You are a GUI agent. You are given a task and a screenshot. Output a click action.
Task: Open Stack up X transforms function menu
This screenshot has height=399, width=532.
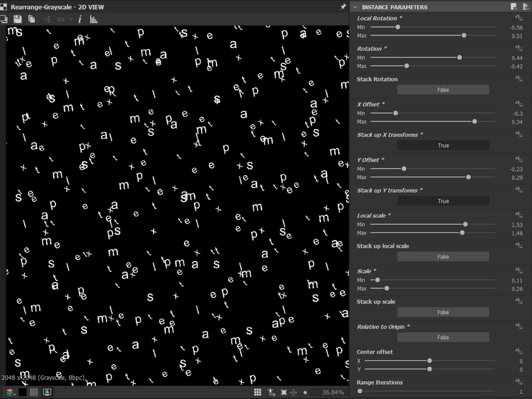tap(519, 135)
